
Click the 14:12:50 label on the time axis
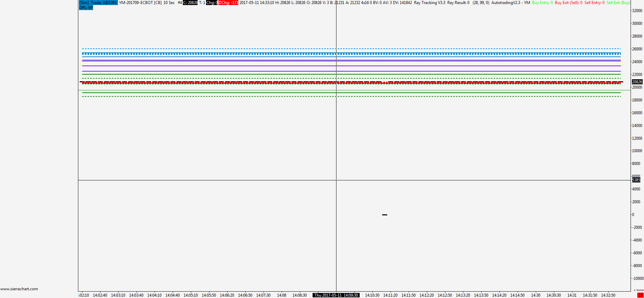pyautogui.click(x=445, y=295)
